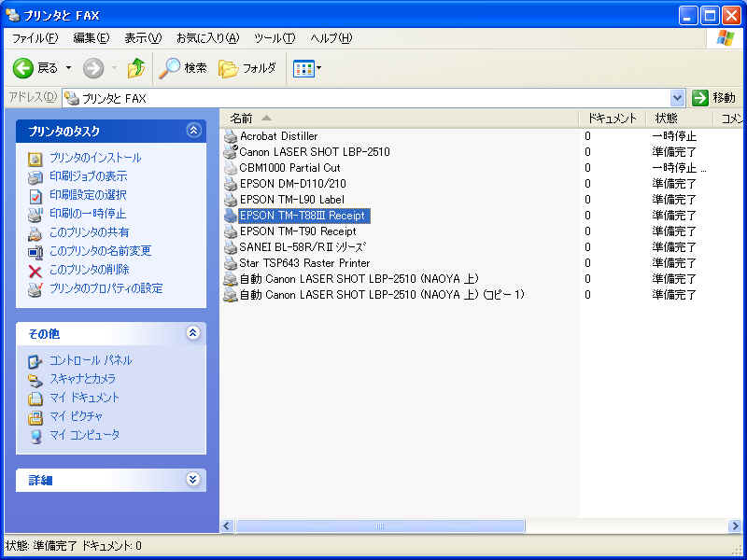This screenshot has height=560, width=747.
Task: Click the Acrobat Distiller printer icon
Action: point(231,136)
